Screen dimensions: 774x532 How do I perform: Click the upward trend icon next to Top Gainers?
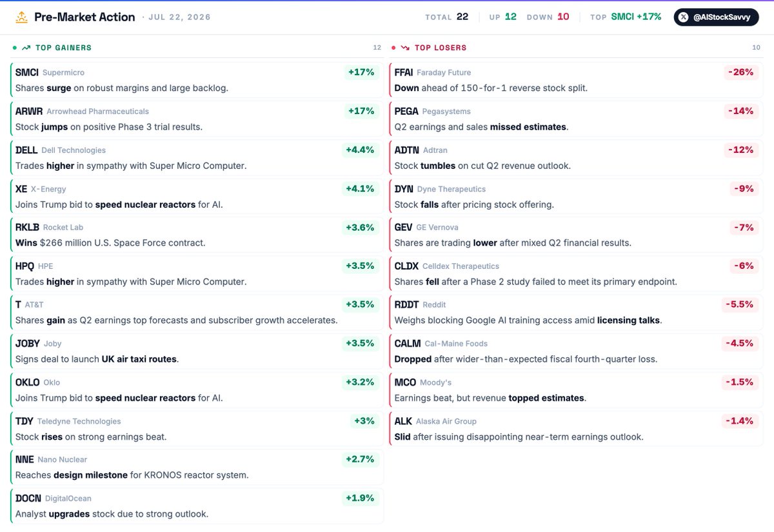26,48
